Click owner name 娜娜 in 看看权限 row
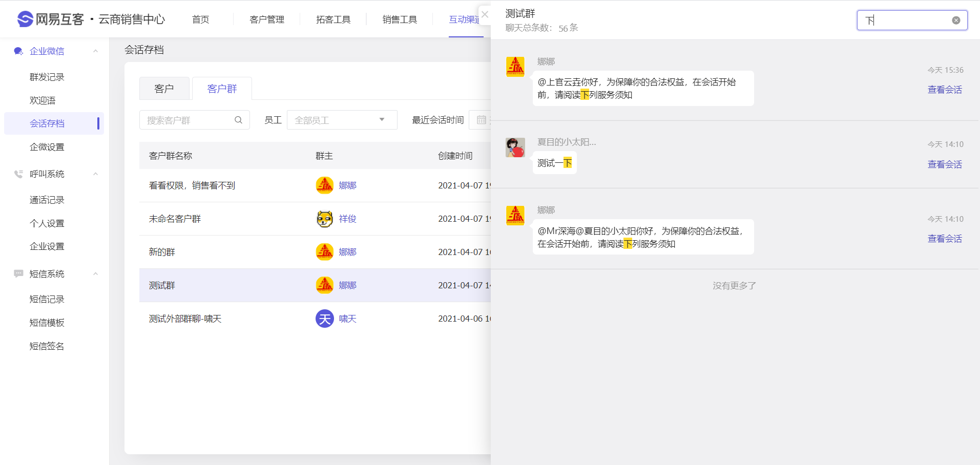 347,185
